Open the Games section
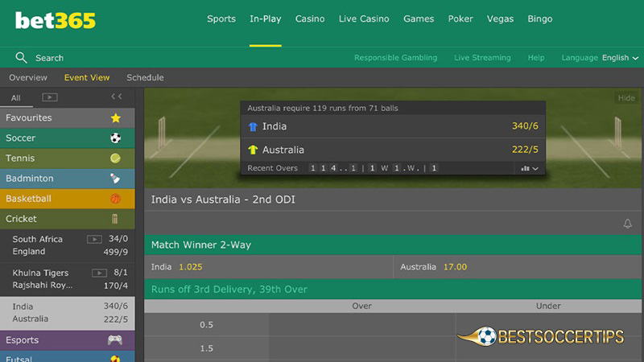The image size is (644, 362). point(419,19)
